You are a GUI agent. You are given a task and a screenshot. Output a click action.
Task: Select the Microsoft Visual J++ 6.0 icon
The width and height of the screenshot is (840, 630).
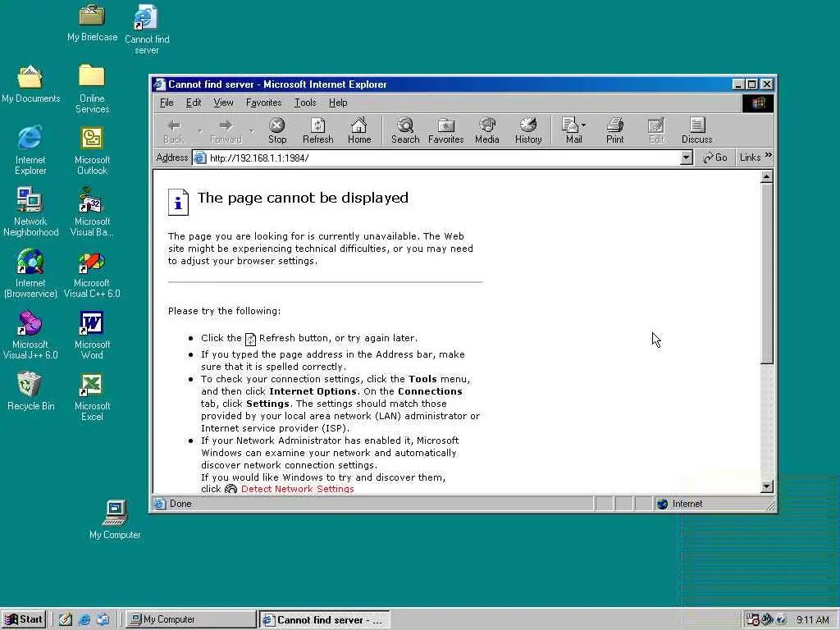pyautogui.click(x=30, y=336)
